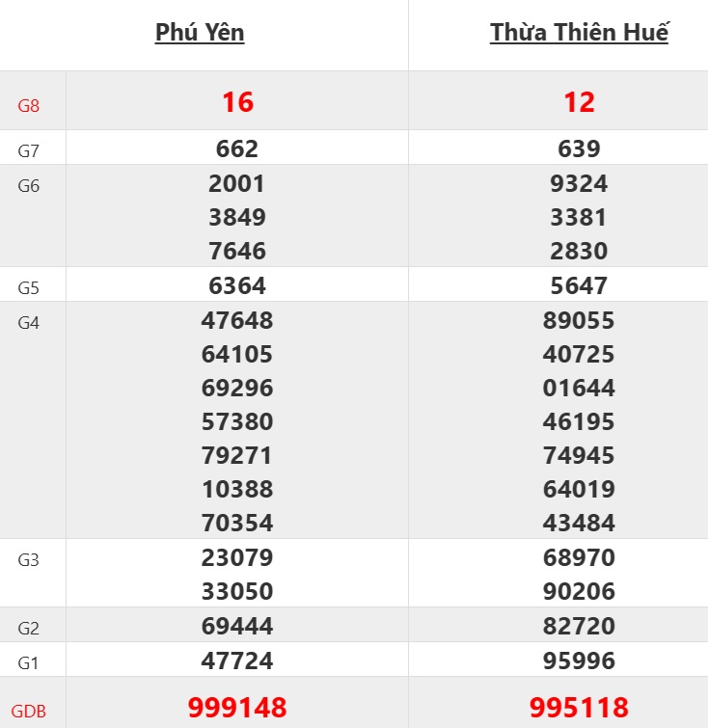Screen dimensions: 708x728
Task: Click the G3 prize row label
Action: [29, 559]
